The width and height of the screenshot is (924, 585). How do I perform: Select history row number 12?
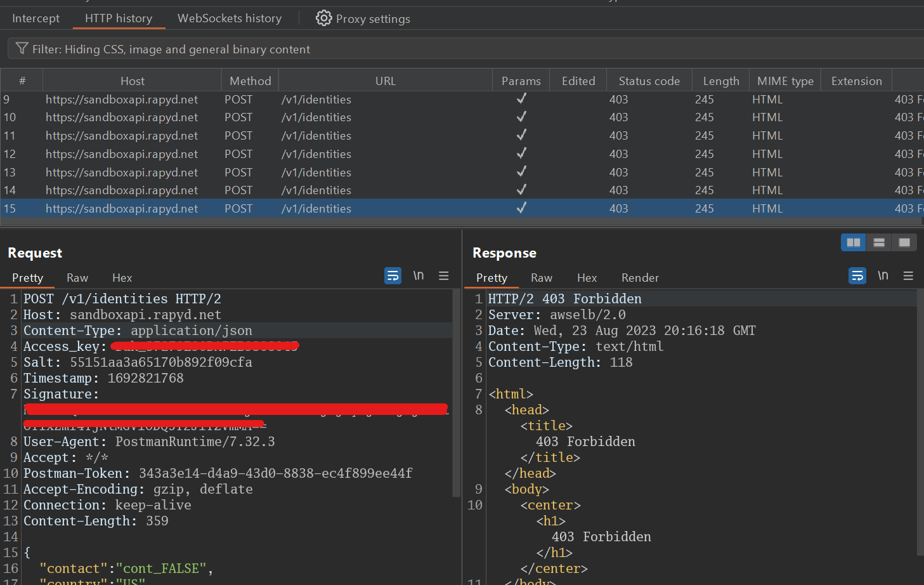(462, 154)
